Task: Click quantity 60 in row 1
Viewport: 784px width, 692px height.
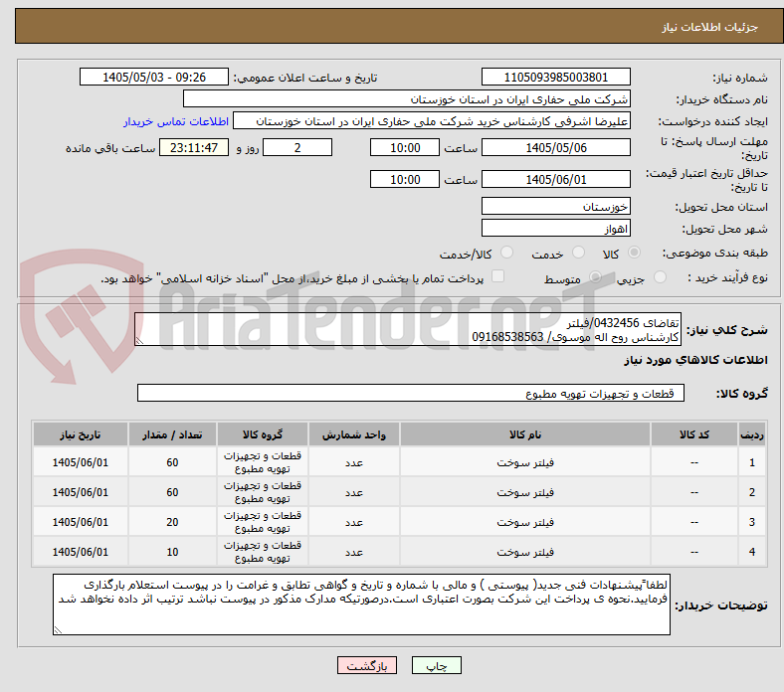Action: (x=172, y=462)
